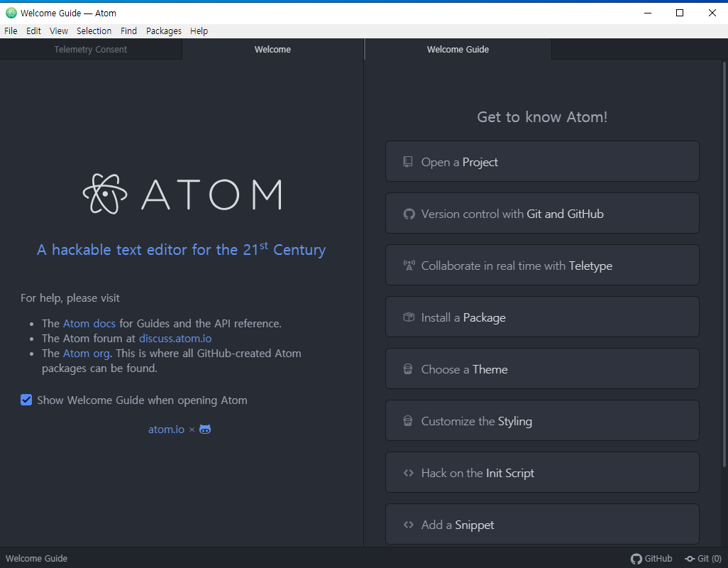Image resolution: width=728 pixels, height=568 pixels.
Task: Click the Git commit icon in the status bar
Action: click(x=690, y=559)
